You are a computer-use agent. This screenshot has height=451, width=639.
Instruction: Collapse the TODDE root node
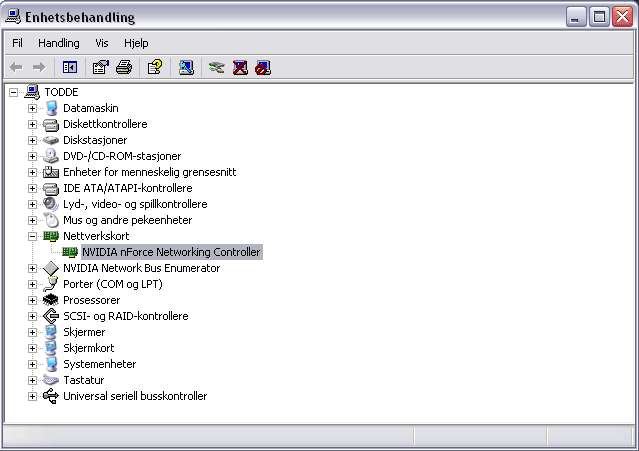coord(13,92)
